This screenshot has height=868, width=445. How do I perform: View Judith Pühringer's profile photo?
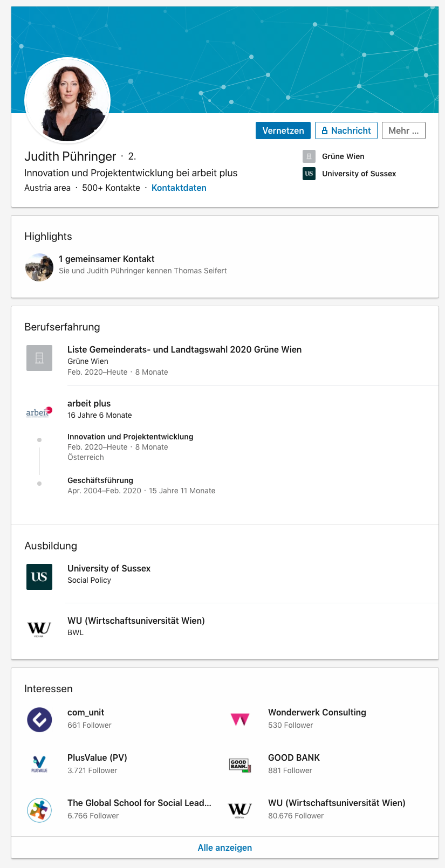tap(67, 100)
